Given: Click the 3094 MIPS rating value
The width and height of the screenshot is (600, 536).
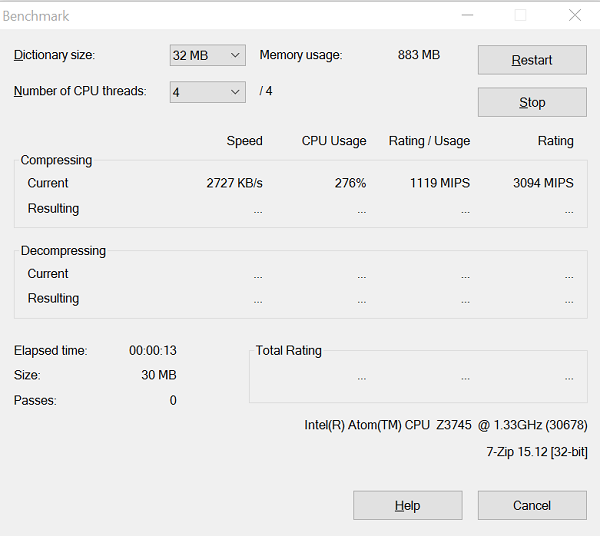Looking at the screenshot, I should point(543,183).
